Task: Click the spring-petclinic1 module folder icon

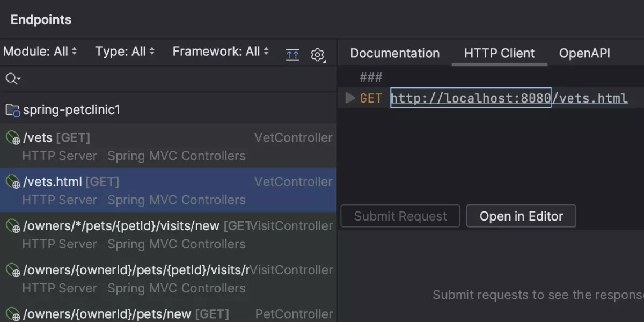Action: tap(12, 111)
